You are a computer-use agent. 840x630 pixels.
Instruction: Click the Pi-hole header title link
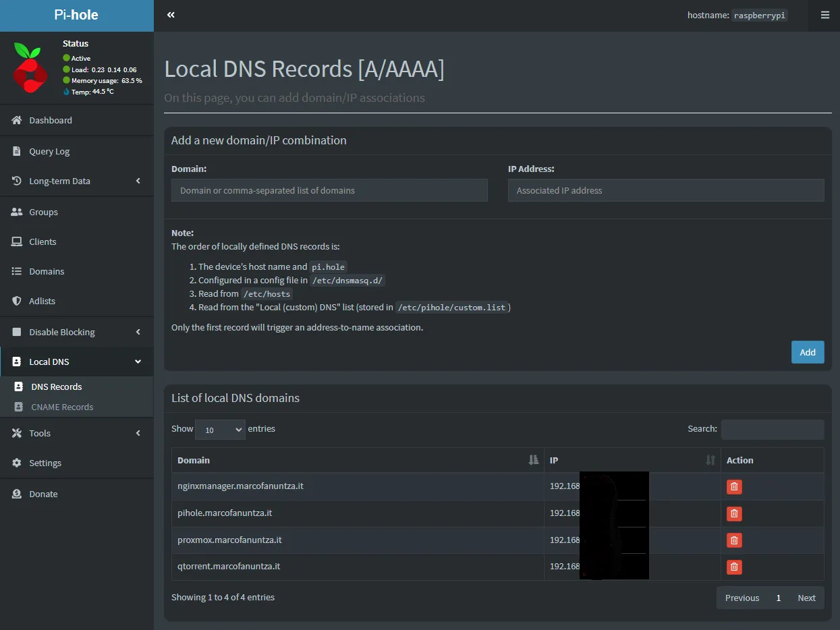coord(76,15)
